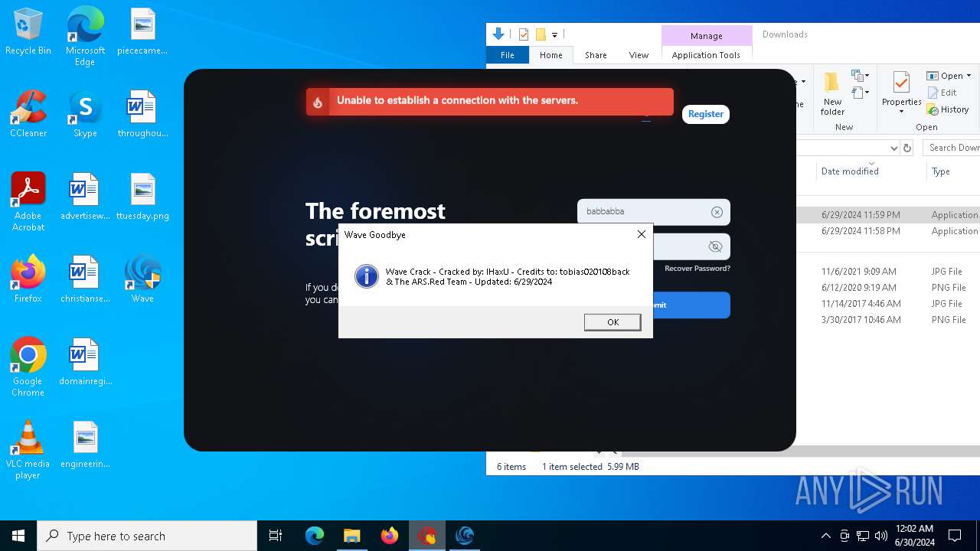980x551 pixels.
Task: Expand the Properties dropdown arrow
Action: coord(901,112)
